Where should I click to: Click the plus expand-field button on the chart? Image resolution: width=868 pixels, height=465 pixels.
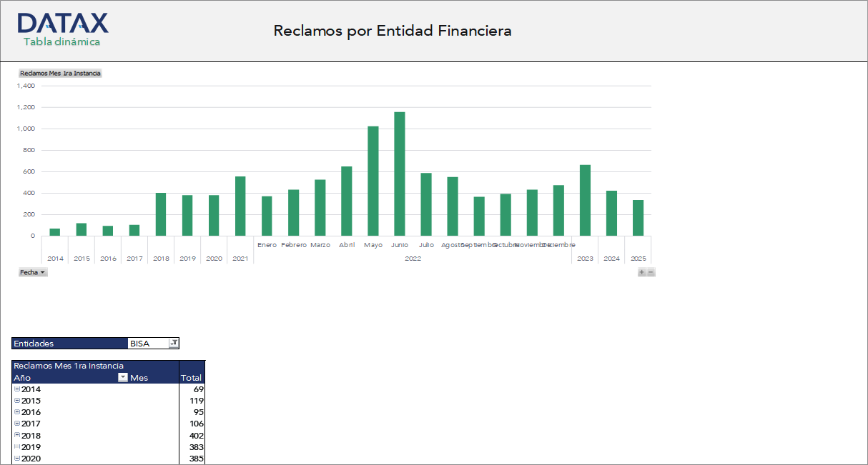click(641, 272)
